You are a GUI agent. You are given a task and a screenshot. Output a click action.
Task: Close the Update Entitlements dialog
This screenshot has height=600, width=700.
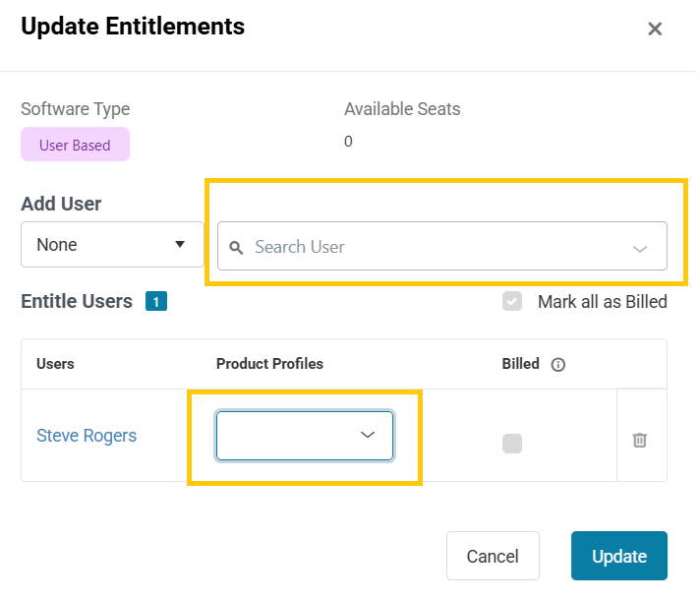tap(655, 30)
